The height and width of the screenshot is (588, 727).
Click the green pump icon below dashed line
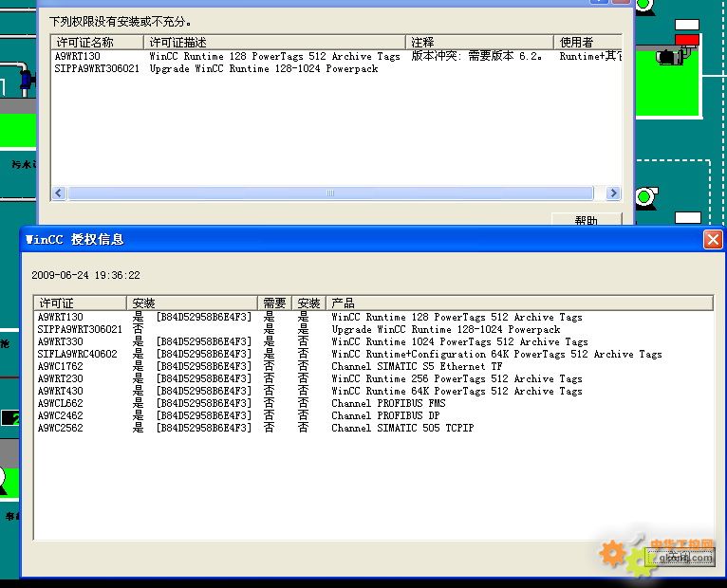click(645, 197)
